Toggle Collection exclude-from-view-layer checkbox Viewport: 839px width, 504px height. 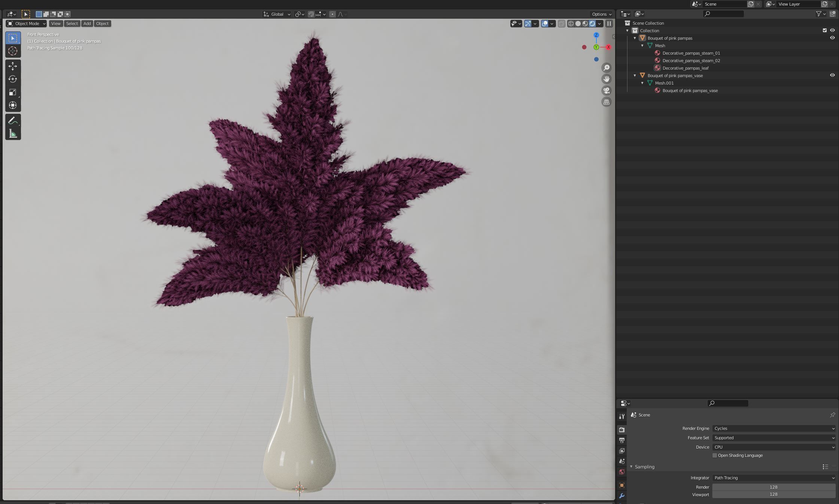(x=824, y=30)
